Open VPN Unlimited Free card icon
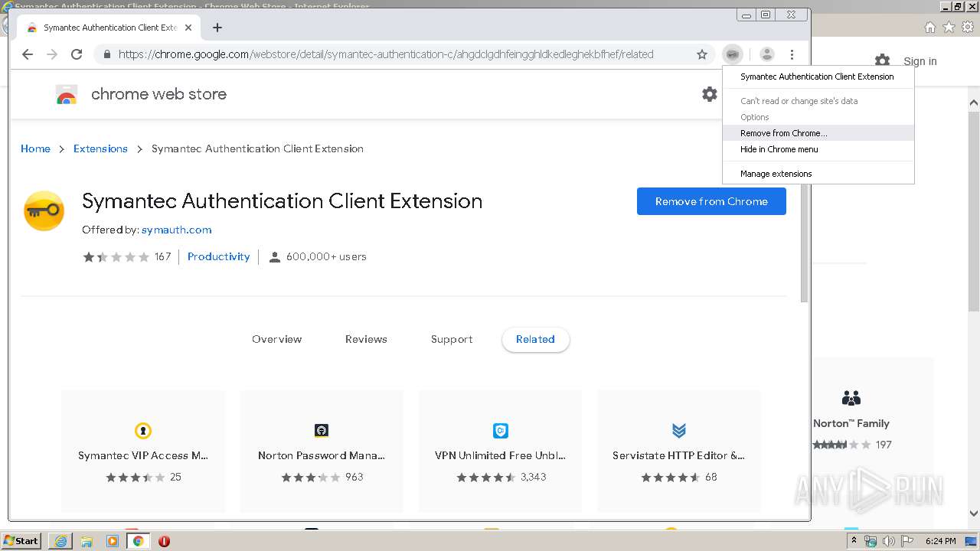Image resolution: width=980 pixels, height=551 pixels. pyautogui.click(x=501, y=430)
